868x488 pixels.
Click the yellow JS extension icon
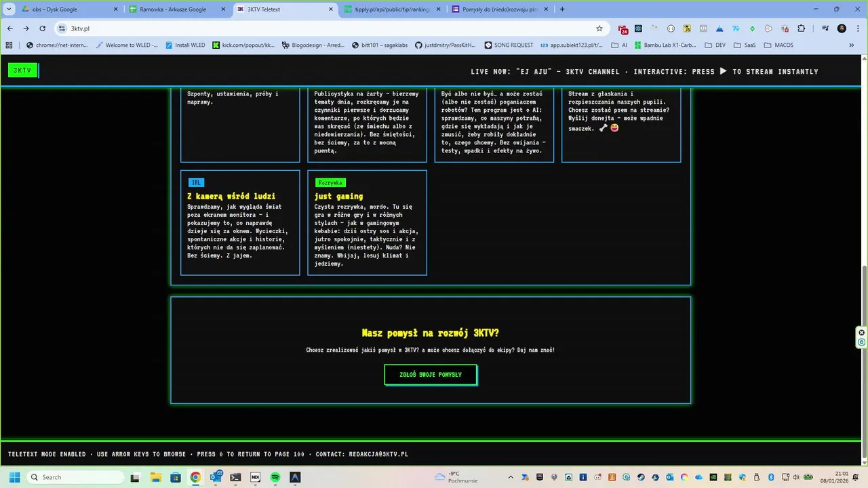point(687,28)
